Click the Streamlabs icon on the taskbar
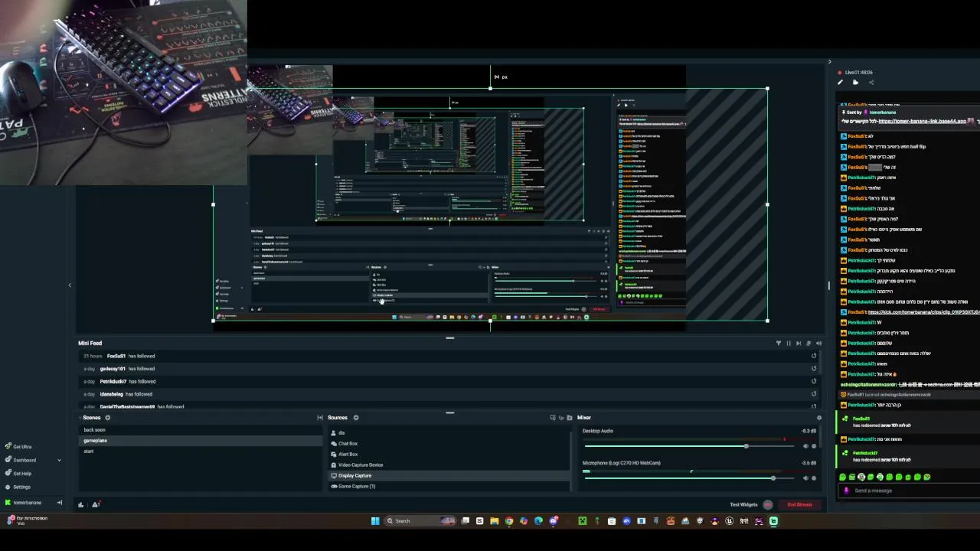Viewport: 980px width, 551px height. click(773, 521)
